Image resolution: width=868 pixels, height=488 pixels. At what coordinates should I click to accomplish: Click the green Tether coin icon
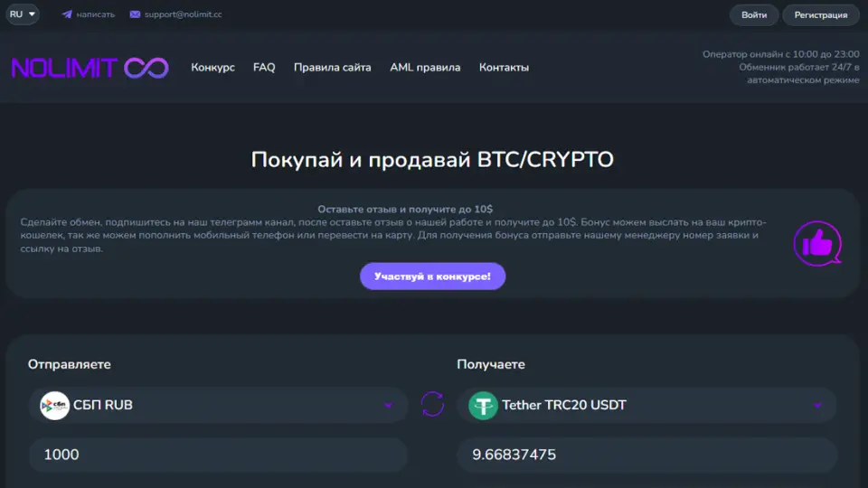tap(483, 406)
